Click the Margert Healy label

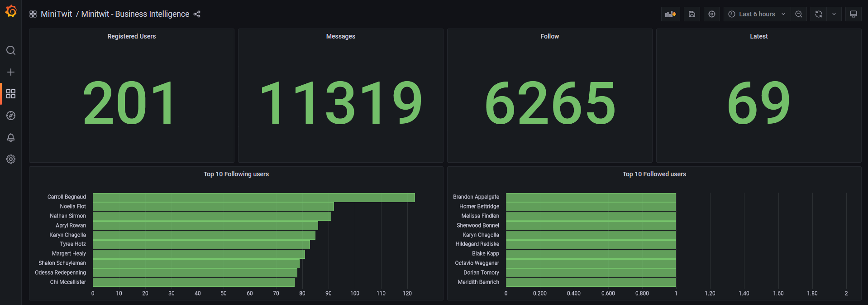click(69, 253)
